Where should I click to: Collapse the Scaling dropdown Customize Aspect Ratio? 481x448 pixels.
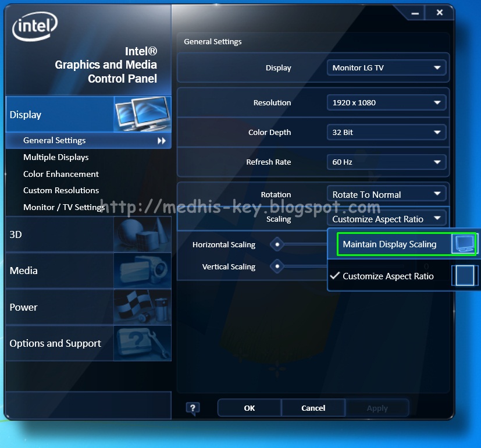coord(387,219)
